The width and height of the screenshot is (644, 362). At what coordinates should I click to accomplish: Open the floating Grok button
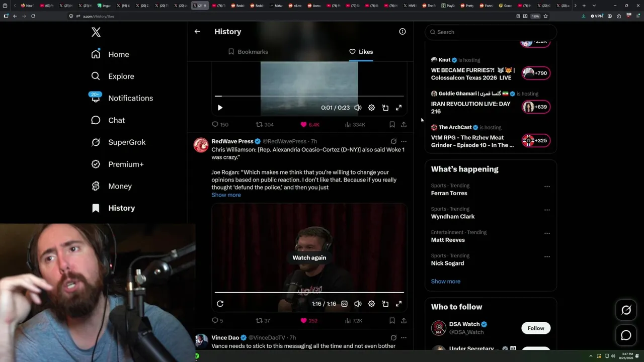(626, 310)
